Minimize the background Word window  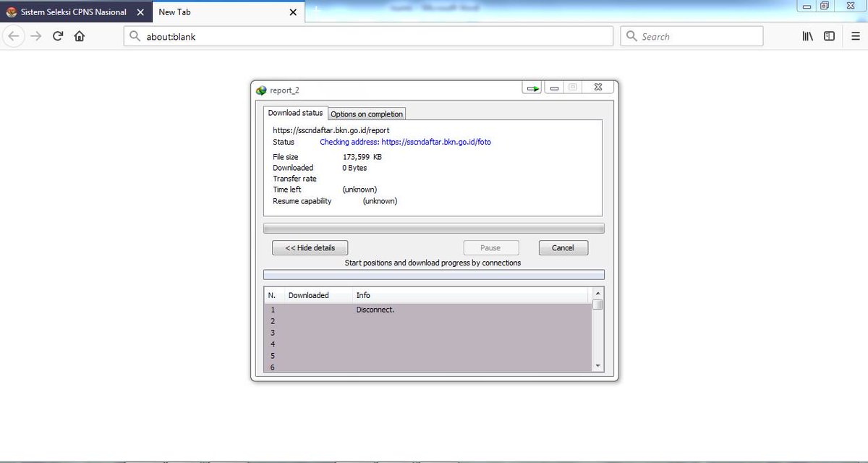coord(807,6)
